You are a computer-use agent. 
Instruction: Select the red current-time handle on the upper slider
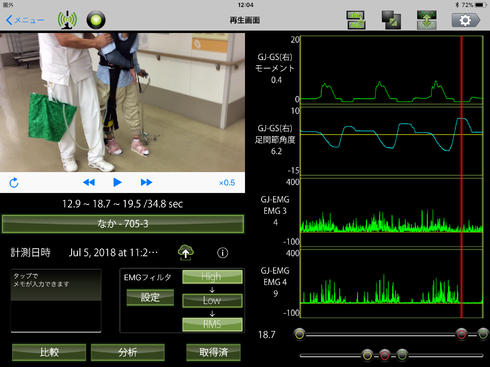click(x=461, y=334)
